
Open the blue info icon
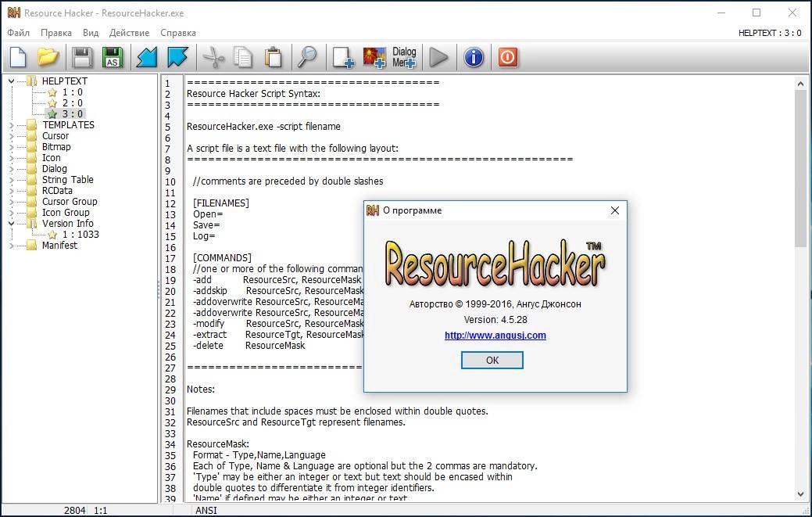[474, 57]
